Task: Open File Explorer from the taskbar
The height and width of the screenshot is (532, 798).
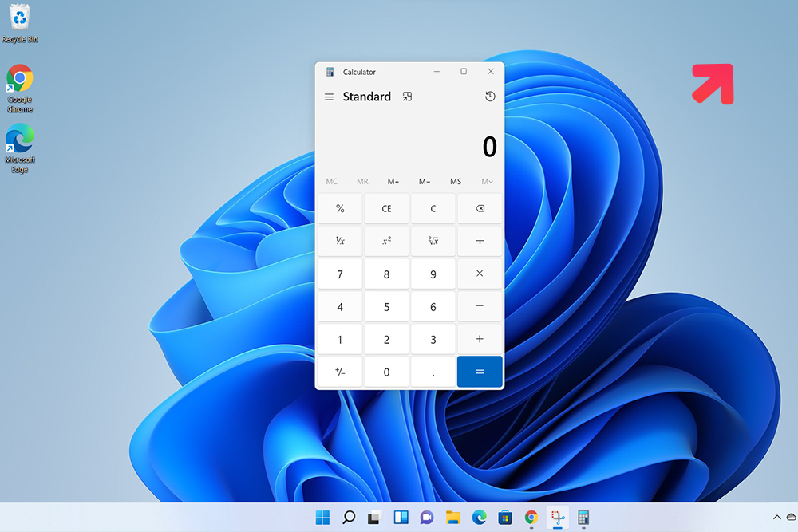Action: (453, 518)
